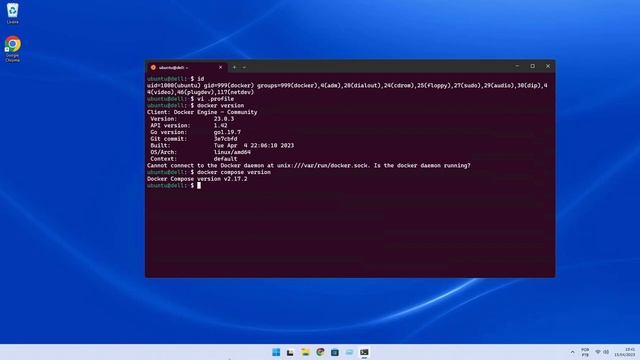
Task: Select the ubuntu@dell terminal tab
Action: pyautogui.click(x=187, y=67)
